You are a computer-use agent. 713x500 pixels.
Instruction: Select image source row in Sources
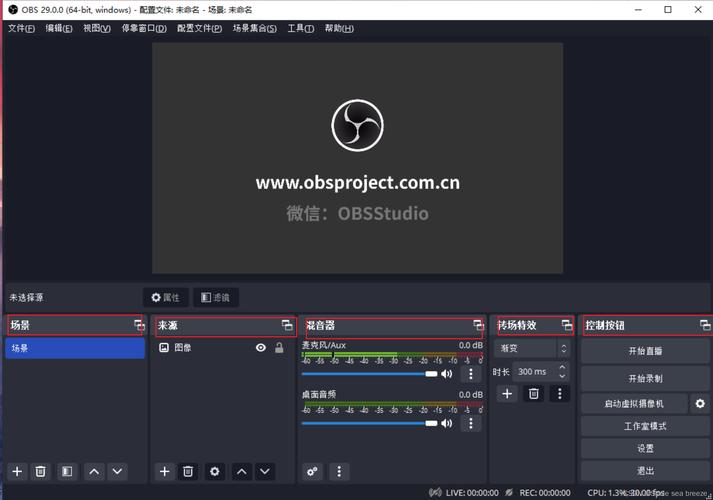(x=224, y=348)
